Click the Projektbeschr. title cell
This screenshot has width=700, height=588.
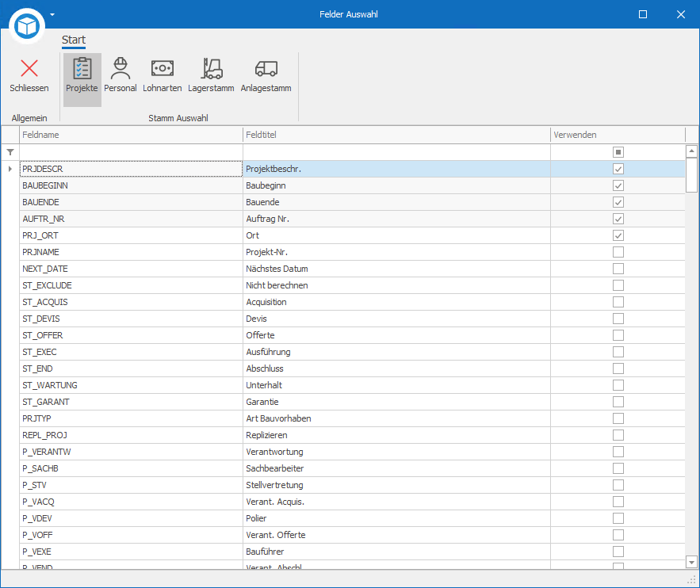coord(396,169)
